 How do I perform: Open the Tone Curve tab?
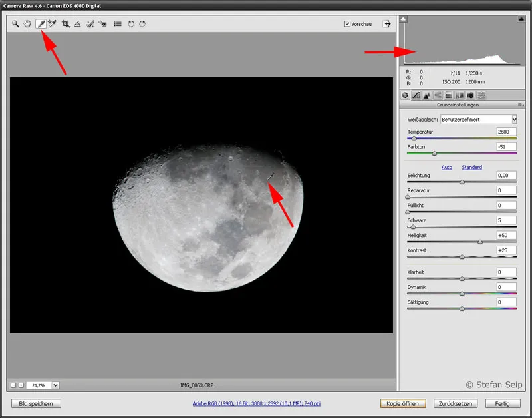(416, 95)
